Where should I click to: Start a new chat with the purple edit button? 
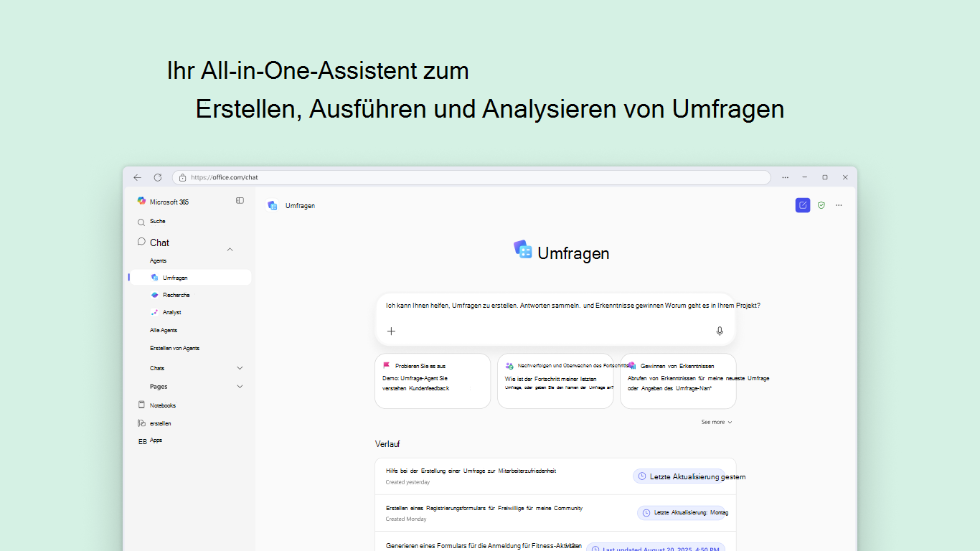pos(803,205)
